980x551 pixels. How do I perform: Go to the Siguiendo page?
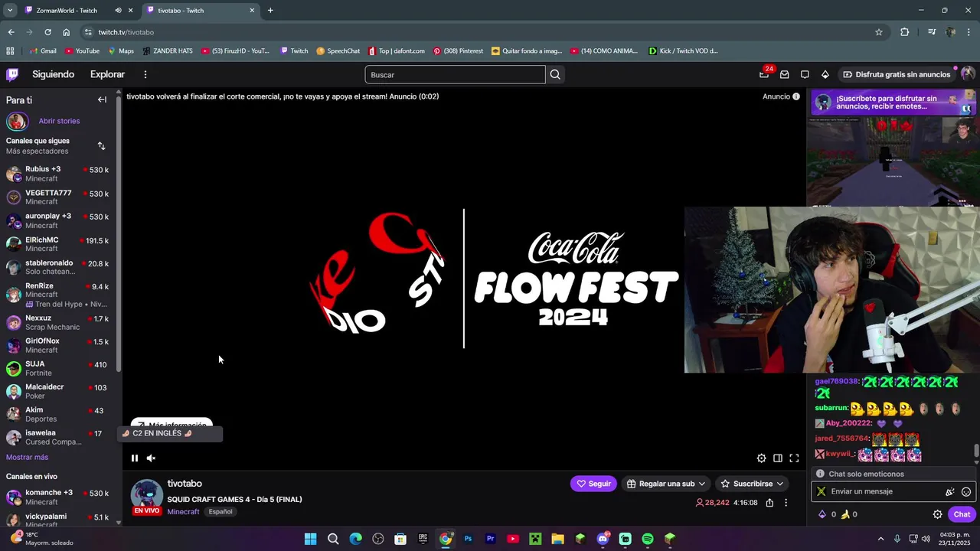(x=53, y=74)
